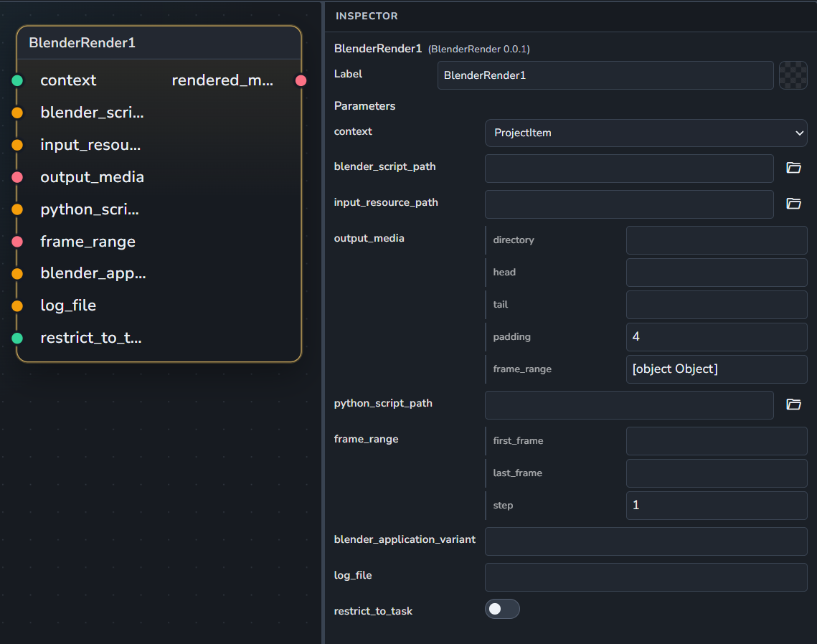Toggle the restrict_to_task switch

(502, 609)
